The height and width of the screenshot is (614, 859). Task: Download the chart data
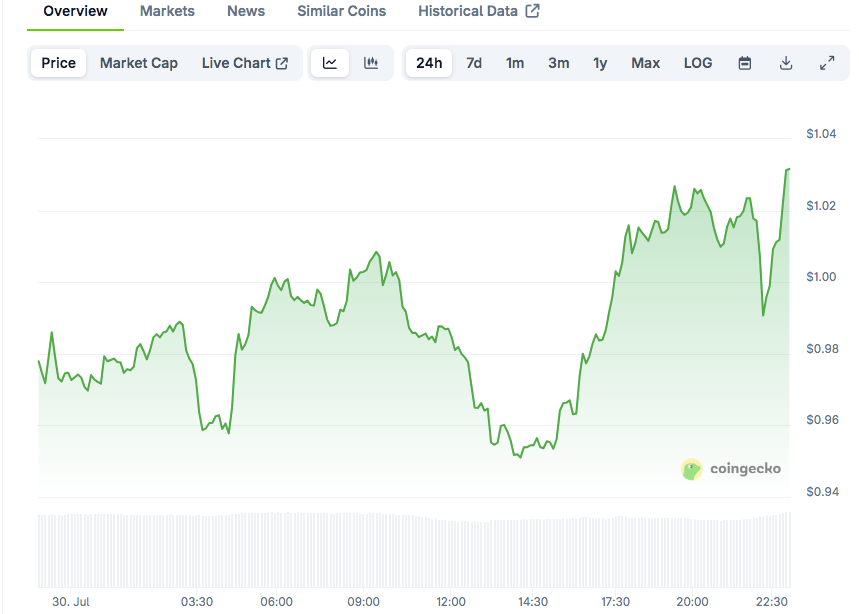[x=786, y=63]
